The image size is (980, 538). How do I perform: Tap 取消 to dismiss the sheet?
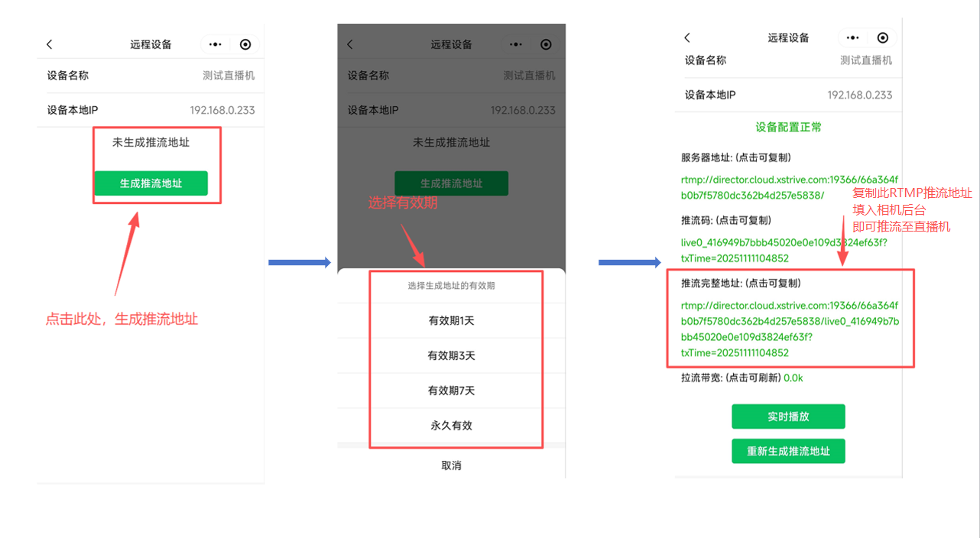pyautogui.click(x=451, y=465)
